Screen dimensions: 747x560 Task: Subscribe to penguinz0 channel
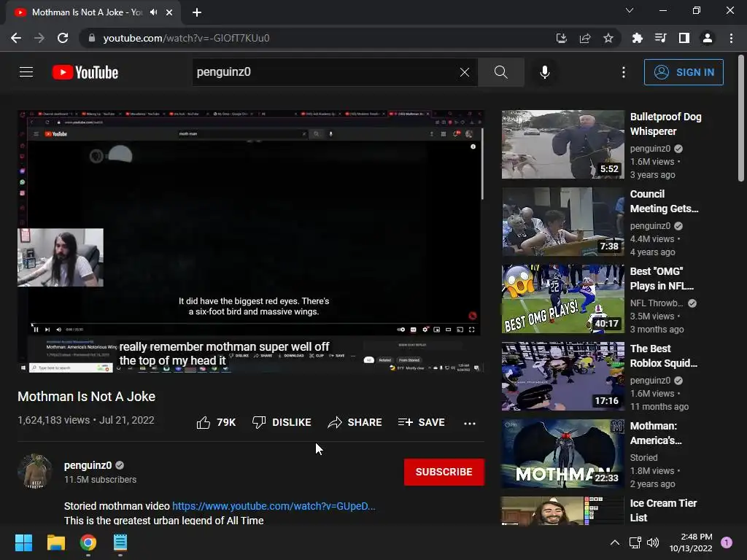point(444,472)
